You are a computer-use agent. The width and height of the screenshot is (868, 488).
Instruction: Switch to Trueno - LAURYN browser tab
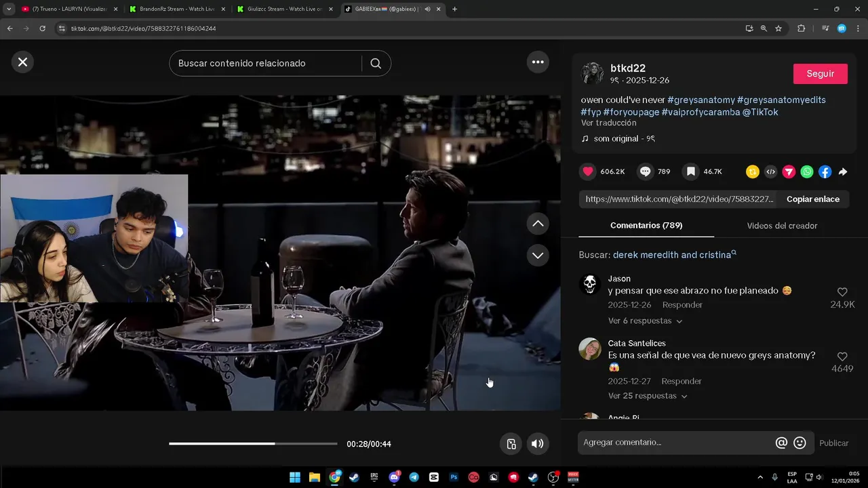click(x=69, y=9)
